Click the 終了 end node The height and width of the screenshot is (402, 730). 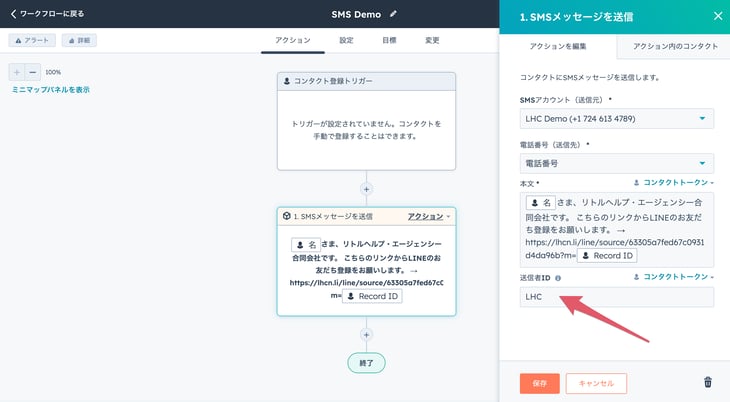(366, 363)
